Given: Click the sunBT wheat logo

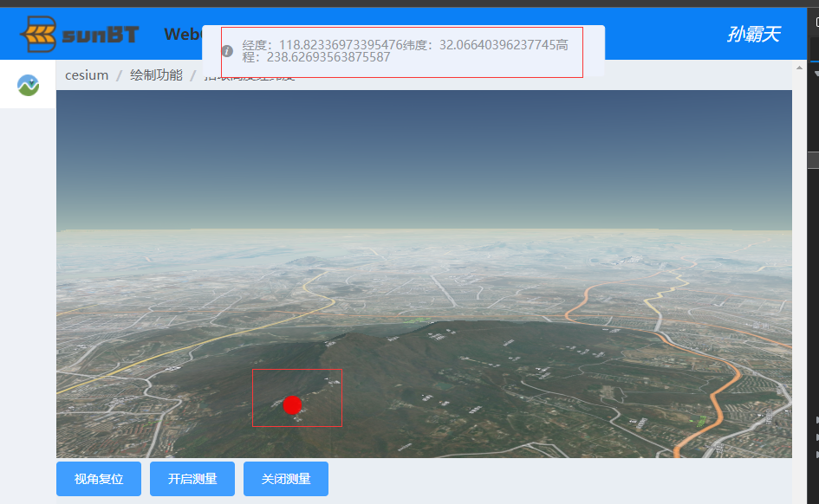Looking at the screenshot, I should click(39, 35).
